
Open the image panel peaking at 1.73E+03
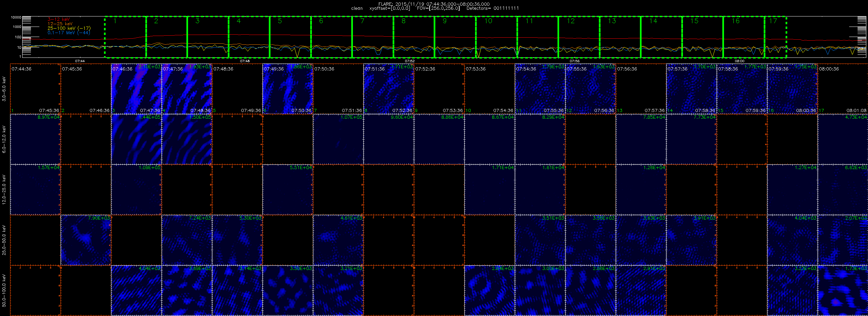coord(843,290)
